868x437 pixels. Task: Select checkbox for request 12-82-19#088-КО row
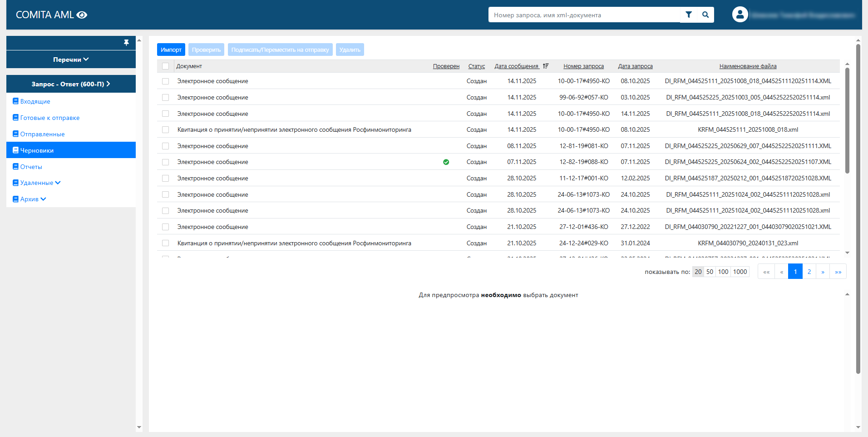pyautogui.click(x=166, y=162)
